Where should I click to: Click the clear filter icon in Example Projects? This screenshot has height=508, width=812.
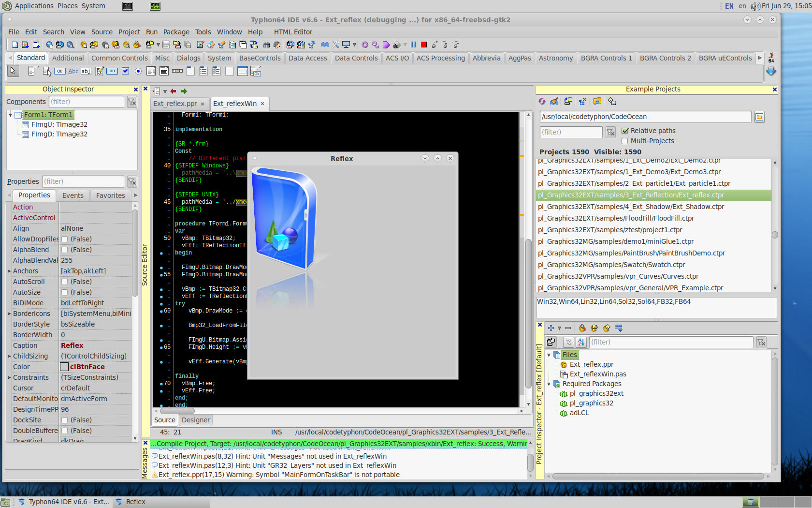pyautogui.click(x=610, y=132)
